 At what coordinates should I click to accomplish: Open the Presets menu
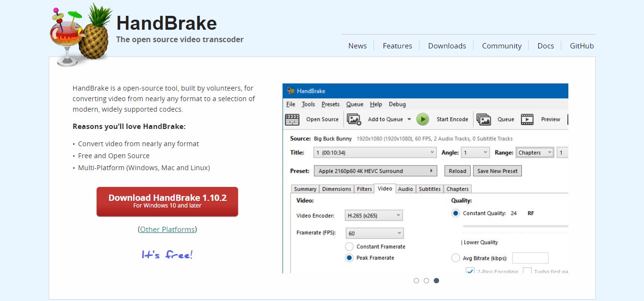329,104
